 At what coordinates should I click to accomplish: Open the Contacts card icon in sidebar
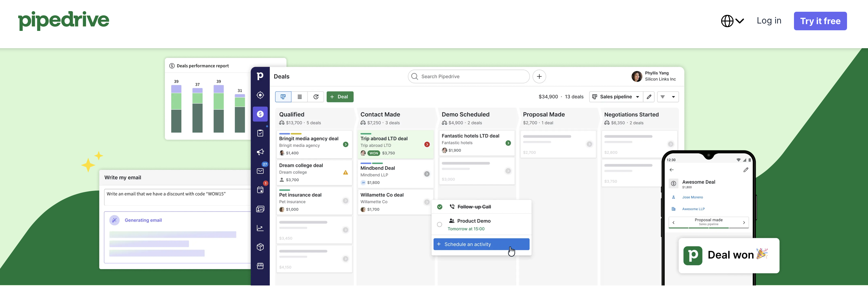[x=260, y=209]
